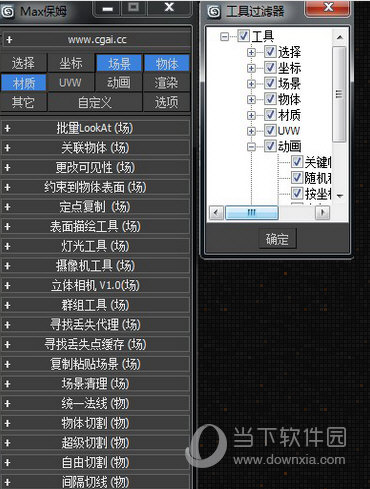Click plus icon on 摄像机工具 rollout
This screenshot has height=489, width=370.
(x=7, y=266)
